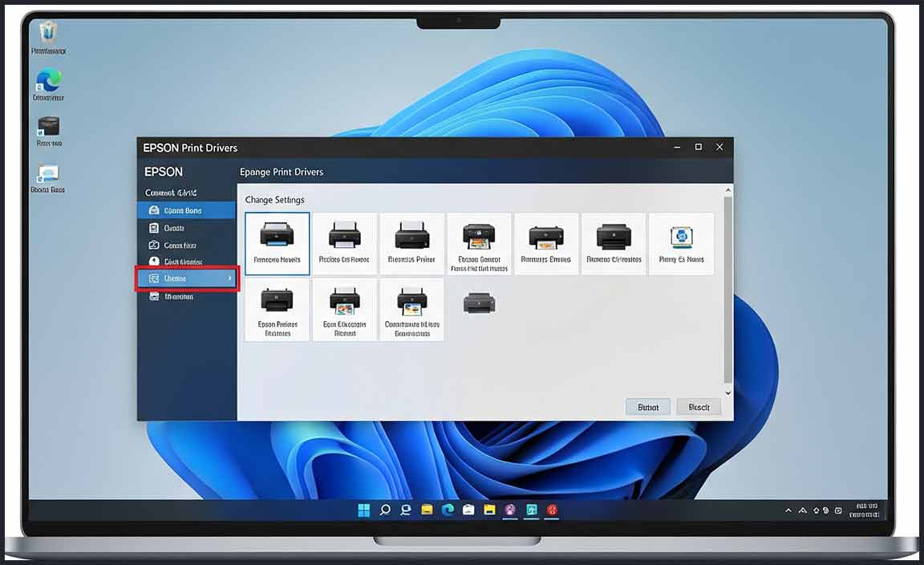Click the 'EPSON Print Drivers' window title

point(190,148)
